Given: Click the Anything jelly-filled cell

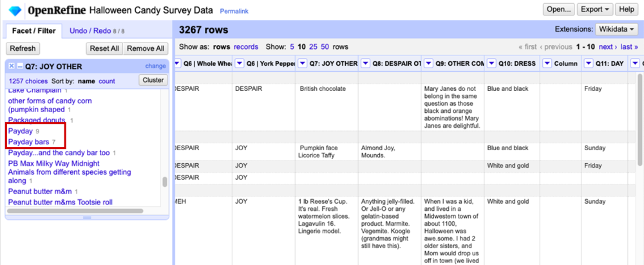Looking at the screenshot, I should (x=390, y=231).
